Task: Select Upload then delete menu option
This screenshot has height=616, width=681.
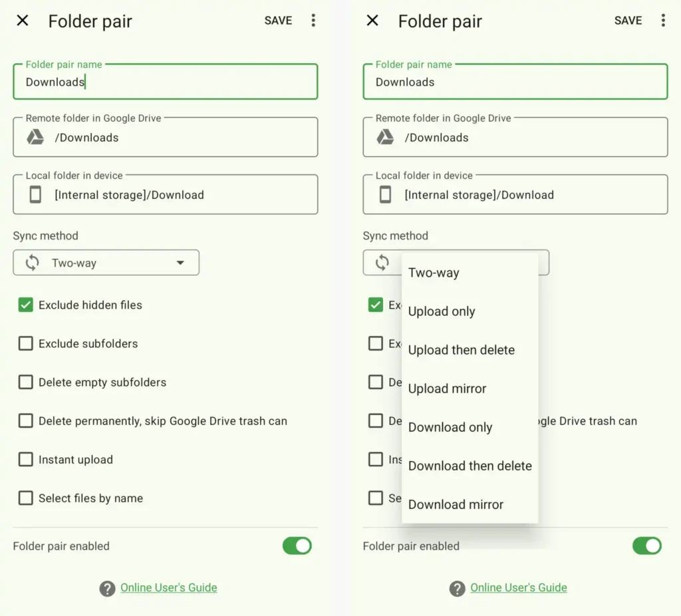Action: (x=461, y=350)
